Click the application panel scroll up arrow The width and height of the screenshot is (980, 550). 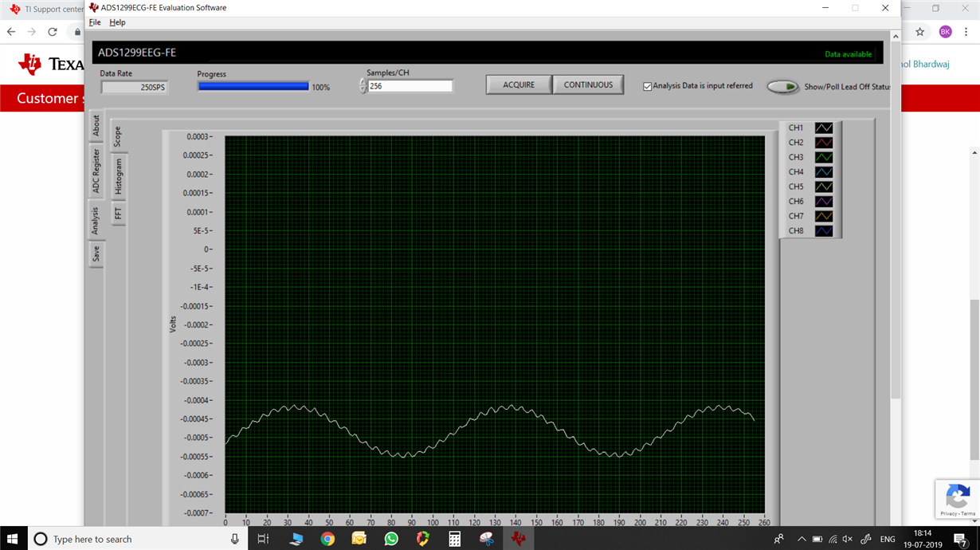coord(896,37)
